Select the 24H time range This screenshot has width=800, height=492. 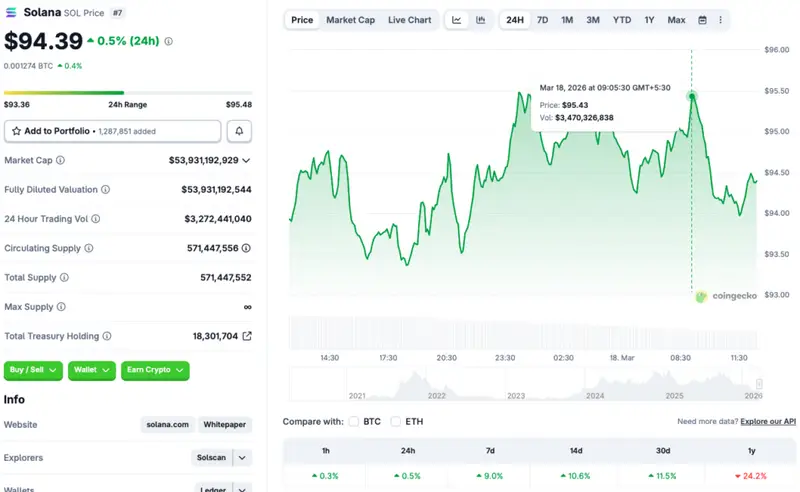tap(515, 20)
